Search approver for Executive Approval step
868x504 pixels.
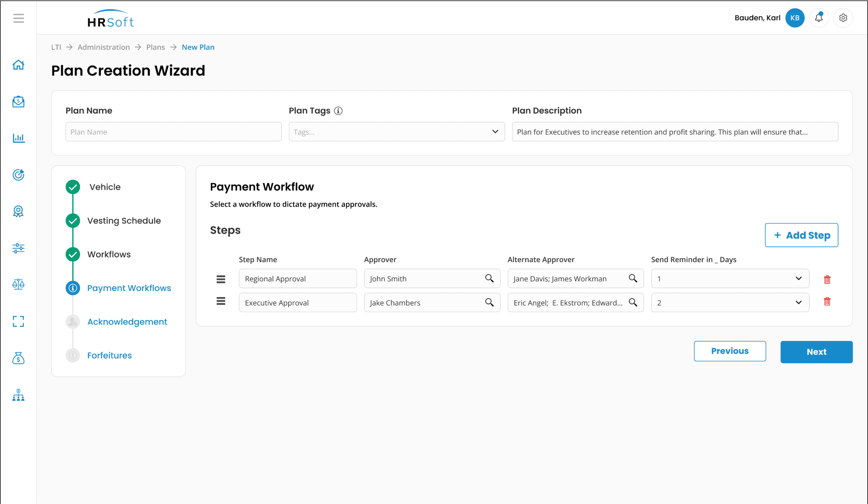click(490, 302)
